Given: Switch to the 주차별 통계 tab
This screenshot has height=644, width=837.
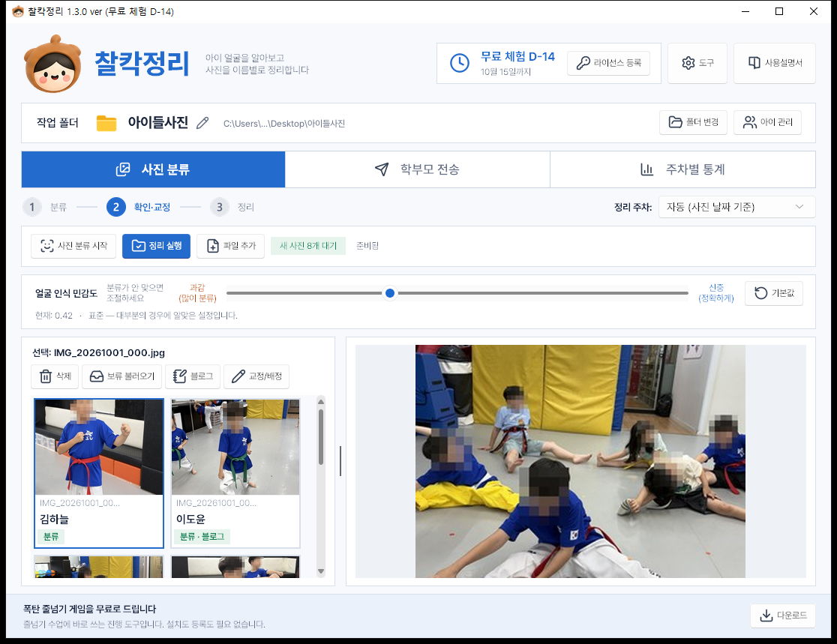Looking at the screenshot, I should pyautogui.click(x=682, y=169).
